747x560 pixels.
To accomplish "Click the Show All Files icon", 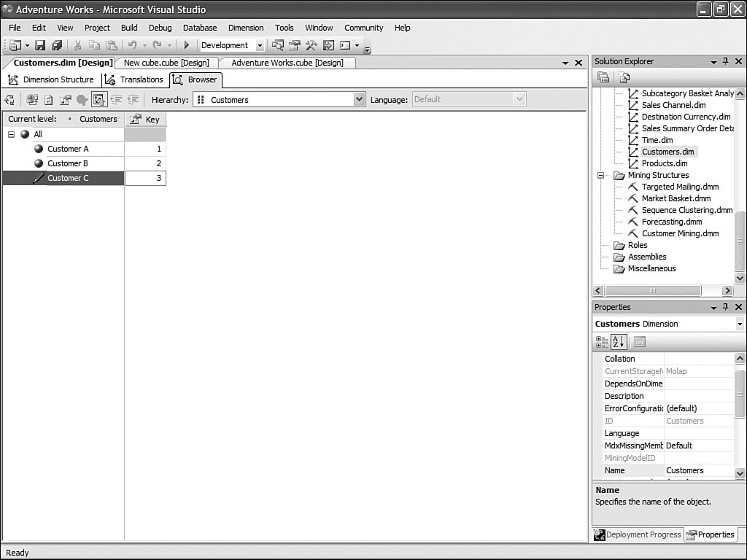I will 624,77.
